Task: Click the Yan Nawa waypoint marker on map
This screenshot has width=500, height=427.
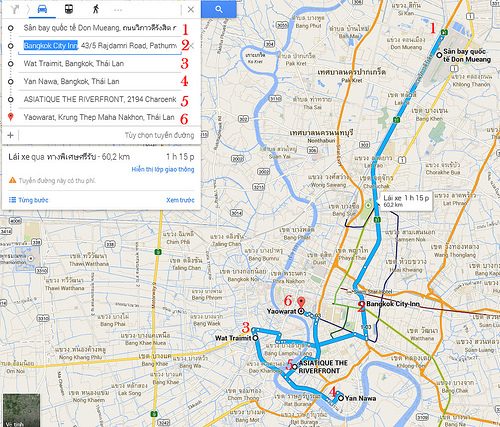Action: point(341,398)
